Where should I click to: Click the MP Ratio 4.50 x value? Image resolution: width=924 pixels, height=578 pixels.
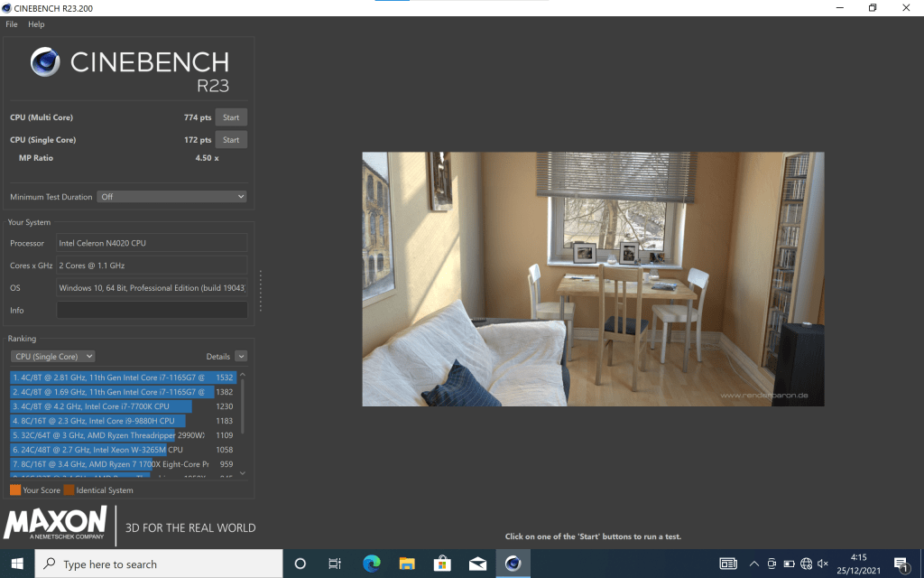tap(207, 158)
